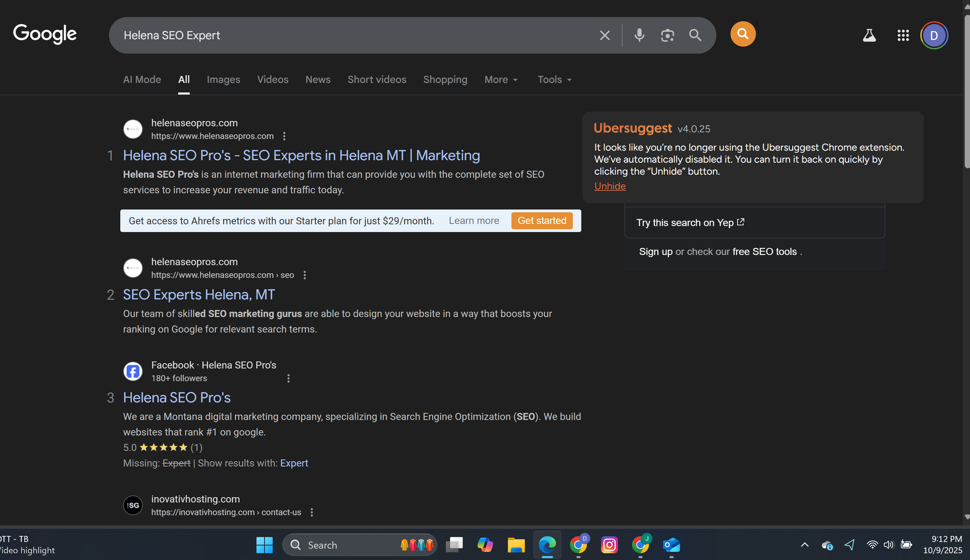Show hidden system tray icons
This screenshot has width=970, height=560.
[x=805, y=545]
